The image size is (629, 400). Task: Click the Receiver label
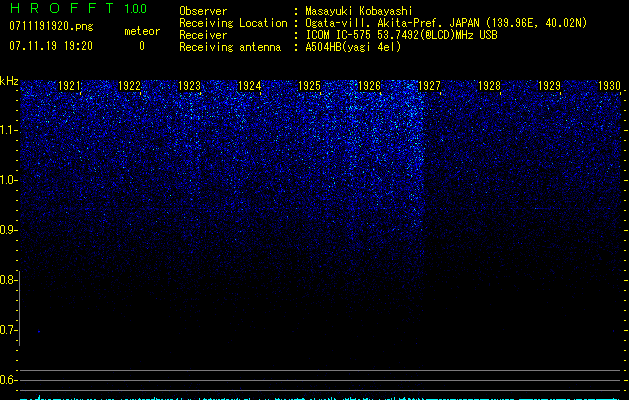pyautogui.click(x=203, y=35)
